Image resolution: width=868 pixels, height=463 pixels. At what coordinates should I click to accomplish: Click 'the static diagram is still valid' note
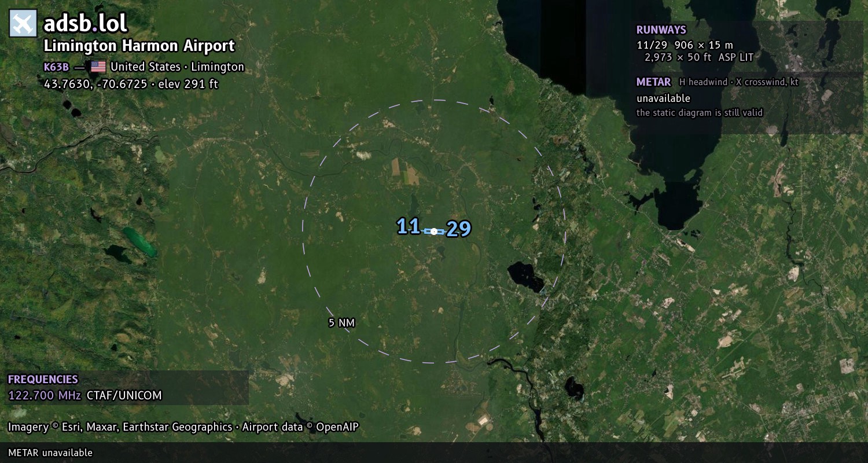(700, 113)
